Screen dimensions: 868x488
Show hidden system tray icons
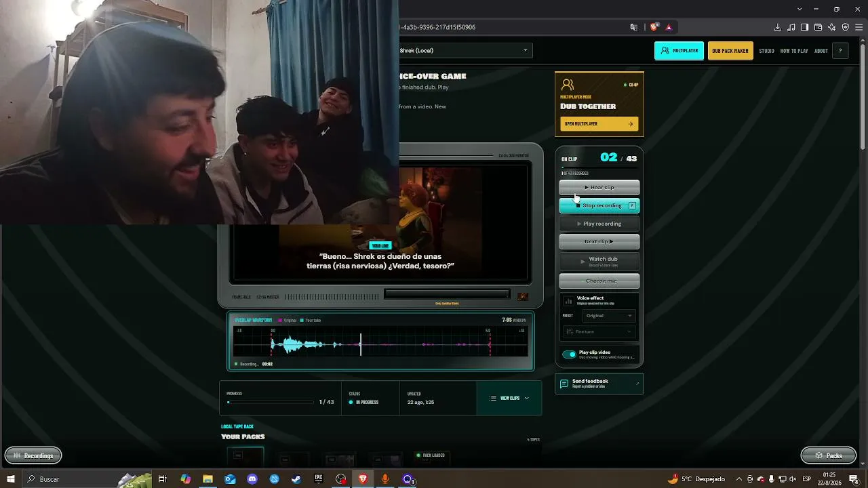(x=739, y=479)
